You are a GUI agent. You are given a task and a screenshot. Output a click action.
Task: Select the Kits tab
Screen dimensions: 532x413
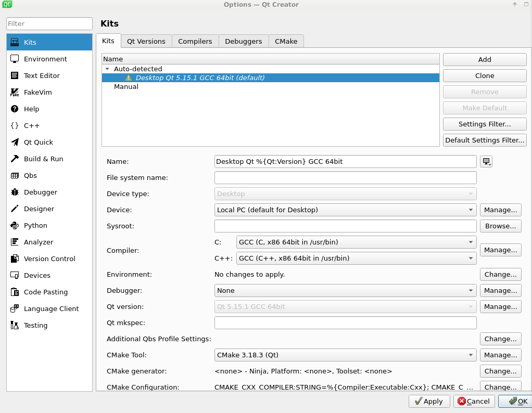point(108,41)
